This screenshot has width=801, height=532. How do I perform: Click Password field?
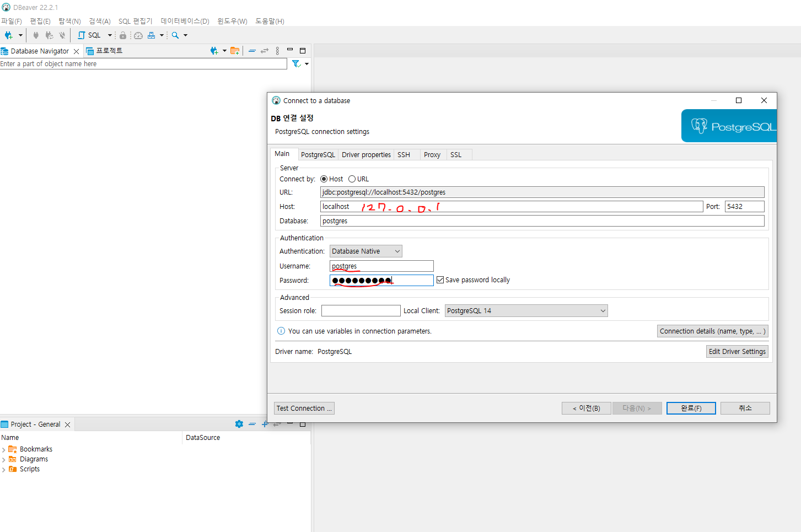click(x=381, y=281)
